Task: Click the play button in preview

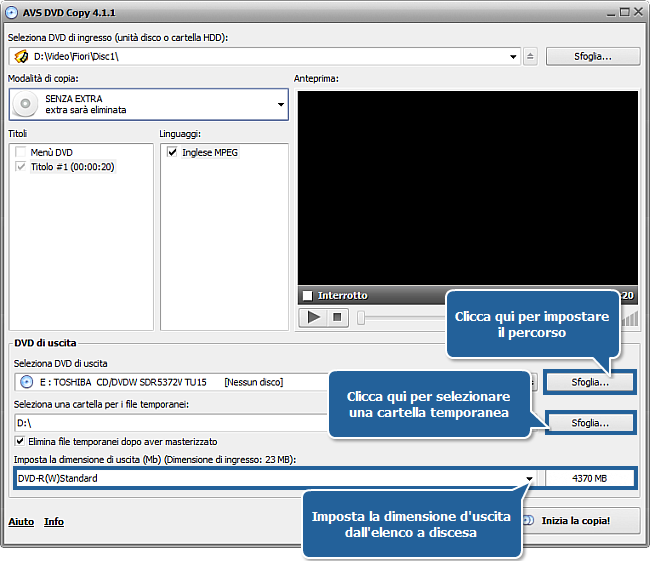Action: pos(313,318)
